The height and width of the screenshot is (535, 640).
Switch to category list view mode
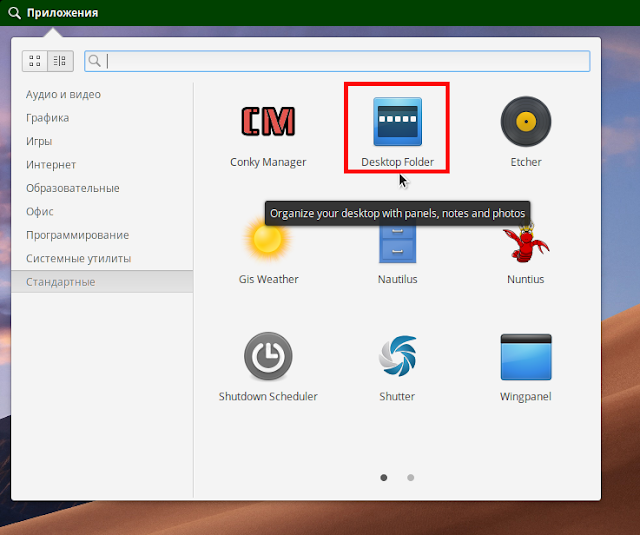coord(60,61)
